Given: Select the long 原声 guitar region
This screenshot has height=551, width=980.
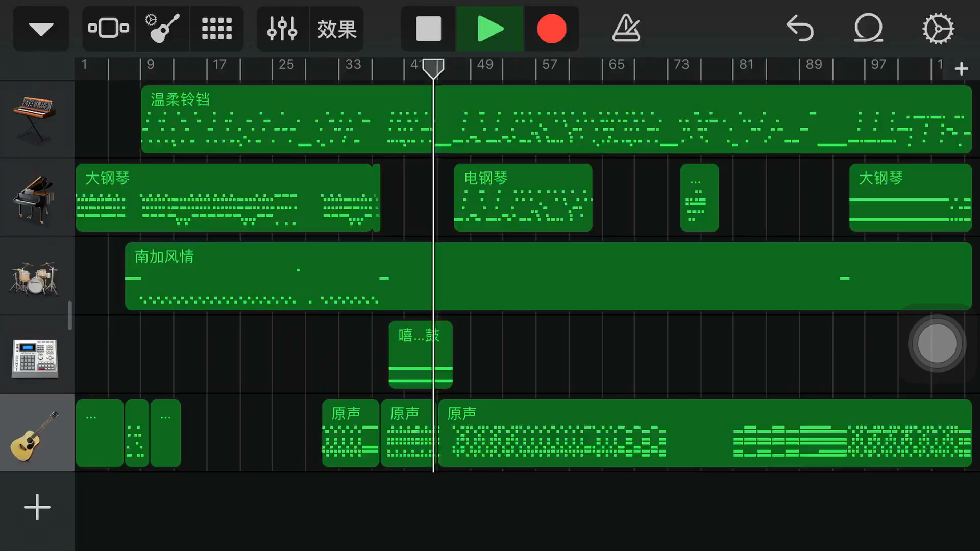Looking at the screenshot, I should [705, 433].
